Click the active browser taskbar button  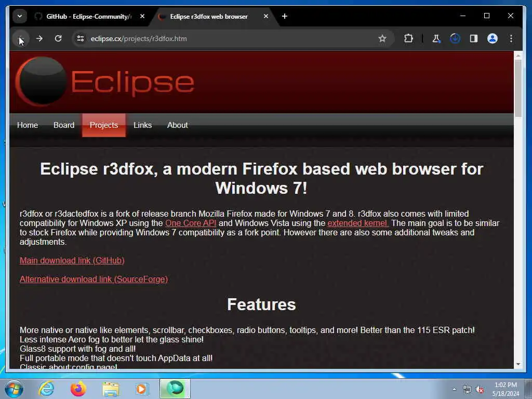[175, 389]
